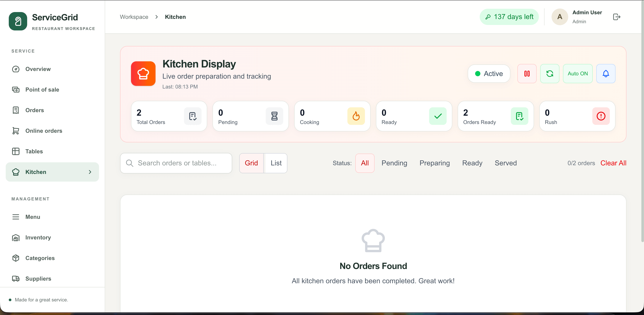644x315 pixels.
Task: Expand the Kitchen sidebar item chevron
Action: pos(90,172)
